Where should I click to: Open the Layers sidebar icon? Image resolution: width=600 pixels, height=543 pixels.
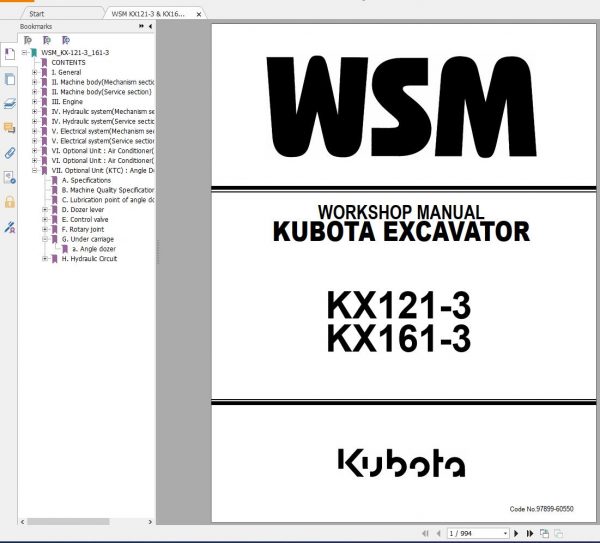tap(10, 103)
